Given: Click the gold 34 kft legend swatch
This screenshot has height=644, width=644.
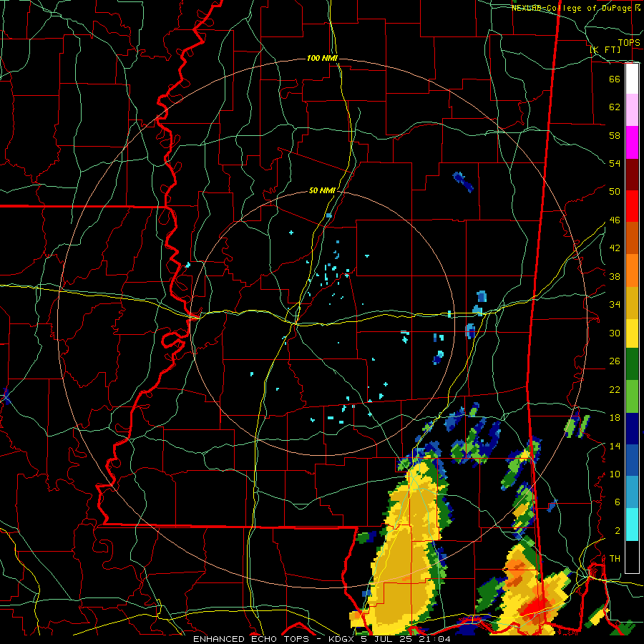Looking at the screenshot, I should (x=632, y=303).
